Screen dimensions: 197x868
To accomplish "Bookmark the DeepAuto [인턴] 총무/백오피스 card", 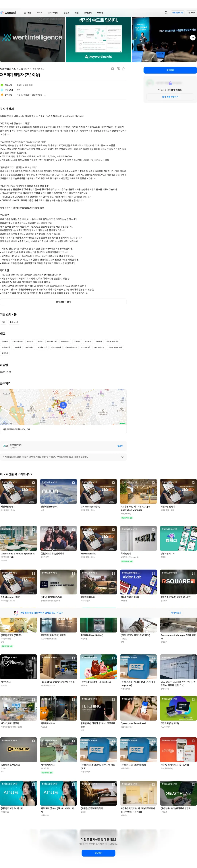I will pyautogui.click(x=33, y=741).
